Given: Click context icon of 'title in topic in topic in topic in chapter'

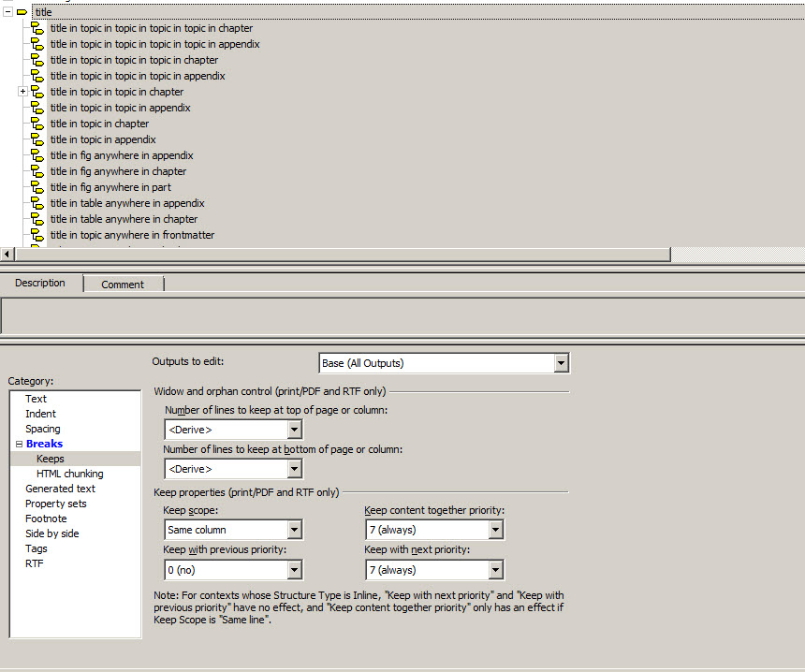Looking at the screenshot, I should 37,60.
